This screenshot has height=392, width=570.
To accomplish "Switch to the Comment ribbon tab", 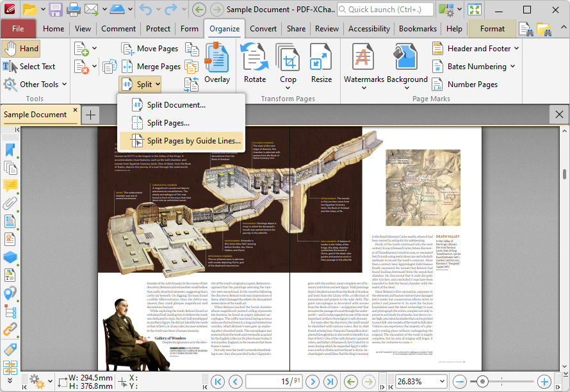I will coord(118,29).
